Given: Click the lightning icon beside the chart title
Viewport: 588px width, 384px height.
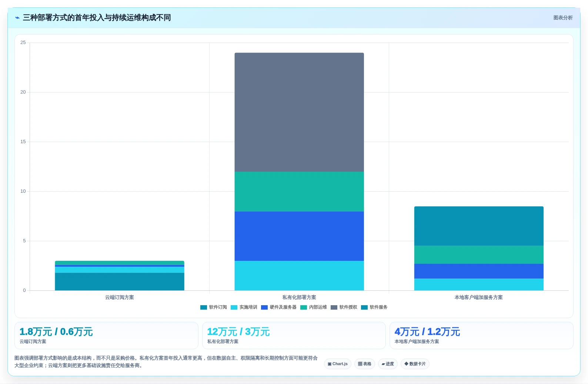Looking at the screenshot, I should point(17,18).
